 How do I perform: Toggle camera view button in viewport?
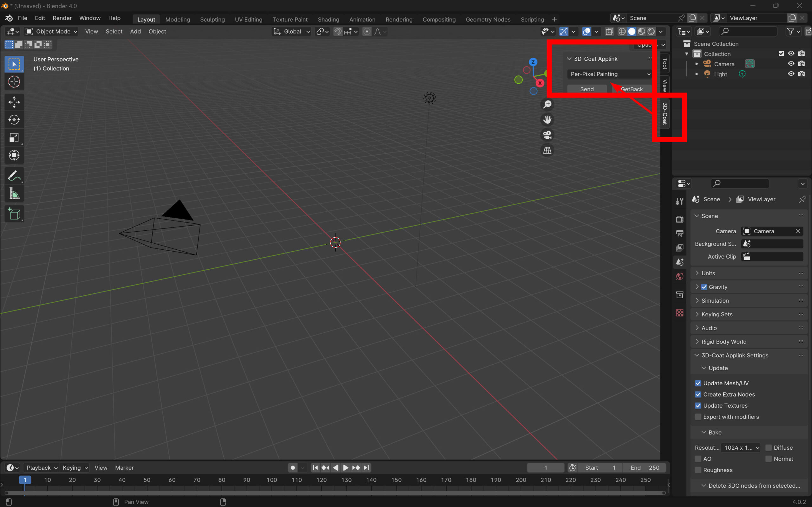(547, 135)
